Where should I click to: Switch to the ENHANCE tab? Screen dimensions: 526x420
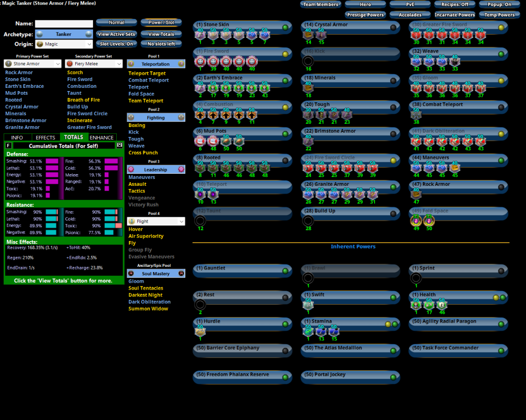point(102,137)
